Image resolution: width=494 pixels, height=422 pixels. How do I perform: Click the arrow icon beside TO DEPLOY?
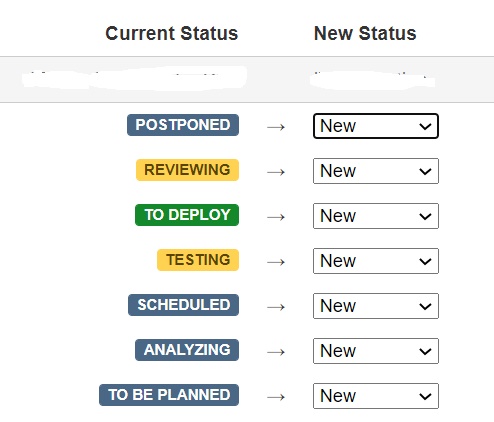pyautogui.click(x=276, y=217)
